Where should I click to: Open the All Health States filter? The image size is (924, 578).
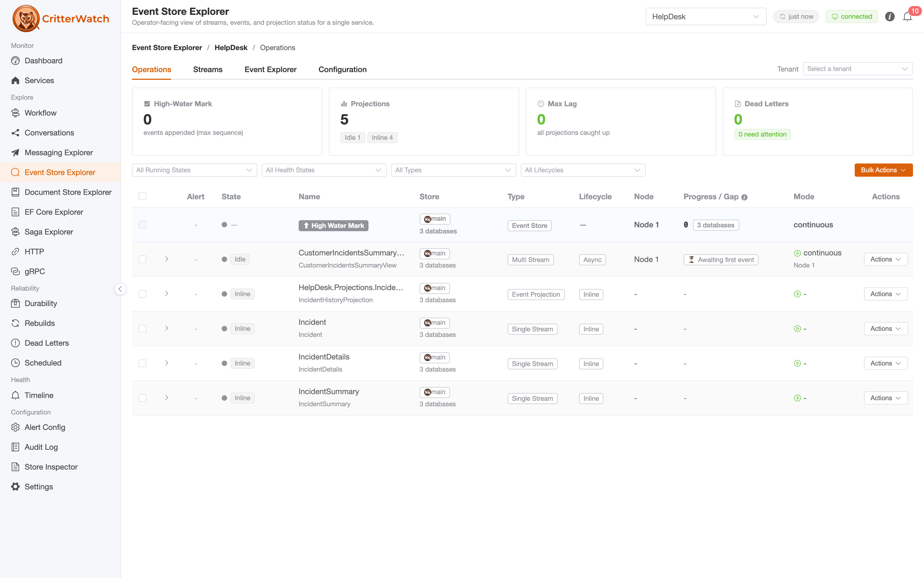pos(324,170)
